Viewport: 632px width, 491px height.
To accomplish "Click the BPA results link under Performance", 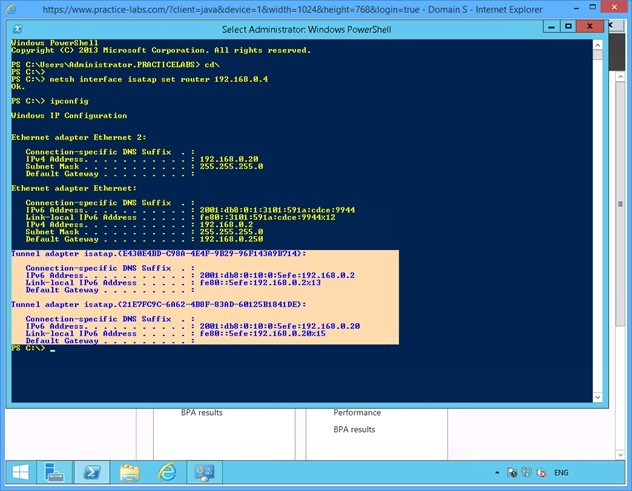I will (x=354, y=429).
